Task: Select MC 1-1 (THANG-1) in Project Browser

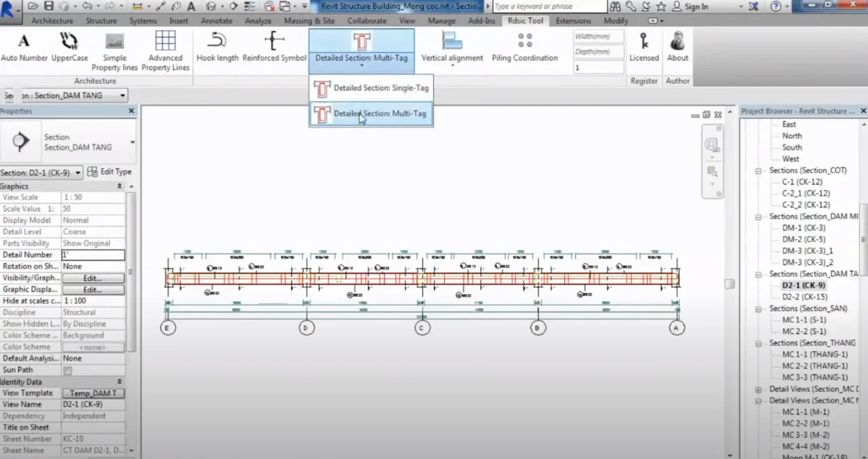Action: tap(815, 355)
